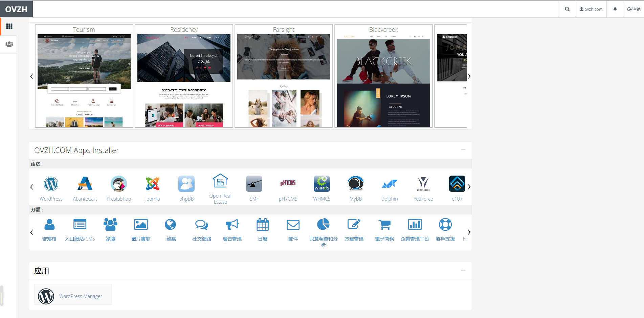The height and width of the screenshot is (318, 644).
Task: Open the users group sidebar icon
Action: (9, 44)
